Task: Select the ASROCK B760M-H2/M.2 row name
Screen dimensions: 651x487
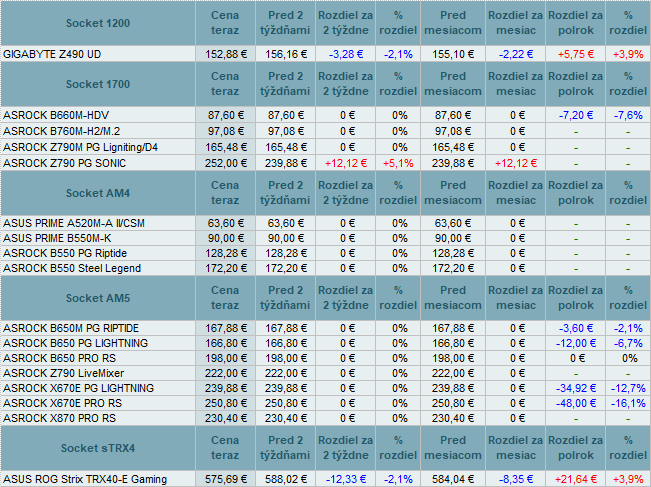Action: [60, 131]
